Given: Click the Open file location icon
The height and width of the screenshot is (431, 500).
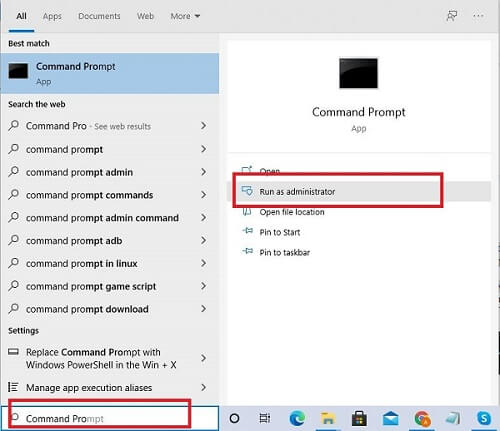Looking at the screenshot, I should coord(247,211).
